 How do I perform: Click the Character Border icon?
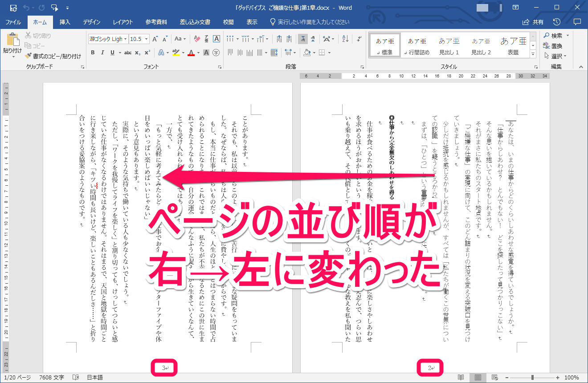tap(216, 39)
